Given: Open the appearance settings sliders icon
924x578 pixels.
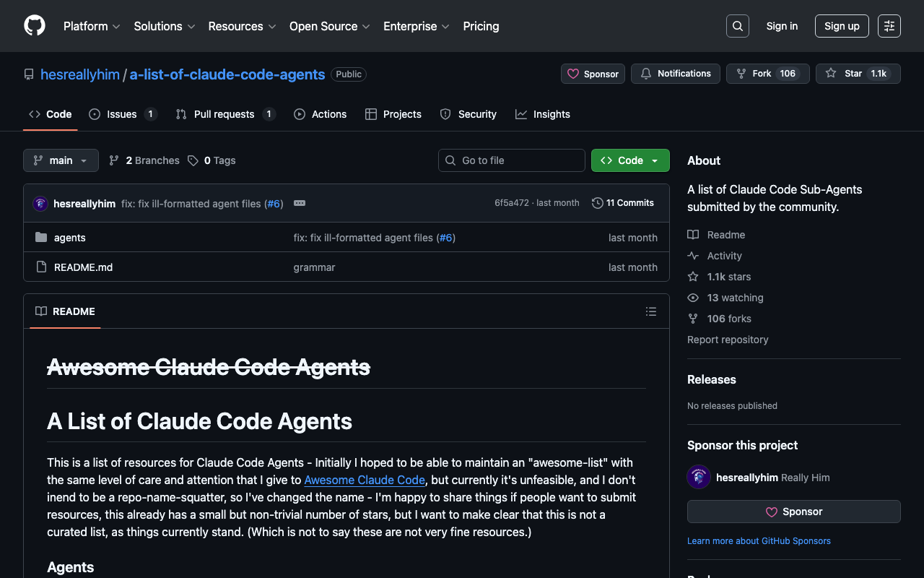Looking at the screenshot, I should coord(889,26).
